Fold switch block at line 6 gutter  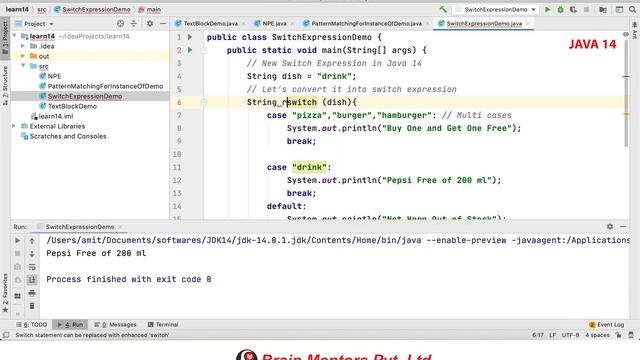[204, 102]
